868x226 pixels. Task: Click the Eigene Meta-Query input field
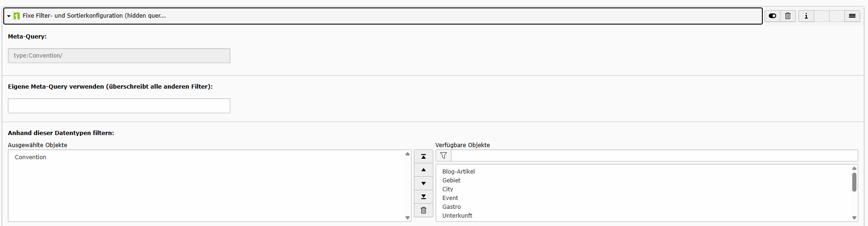coord(119,106)
